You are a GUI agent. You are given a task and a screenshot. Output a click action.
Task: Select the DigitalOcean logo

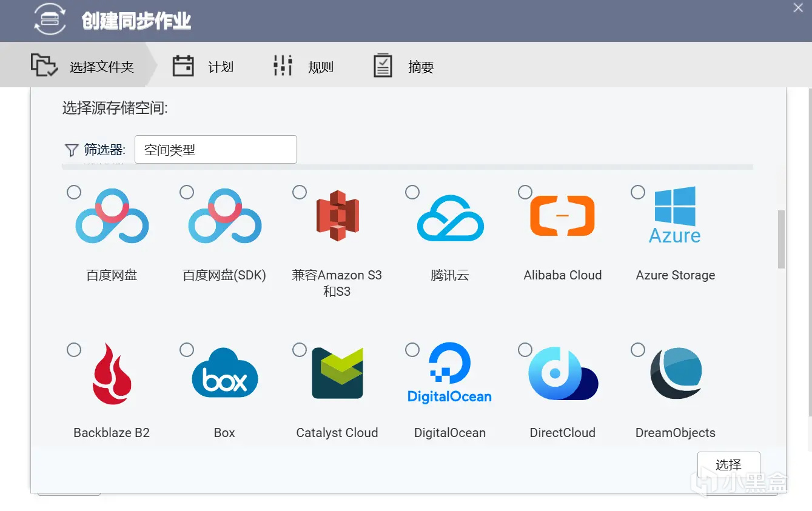[x=450, y=373]
